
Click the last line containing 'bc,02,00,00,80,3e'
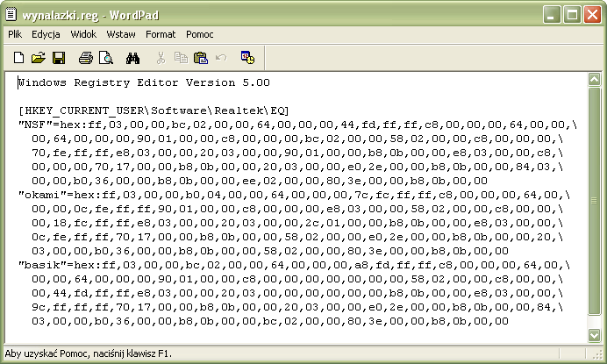[x=270, y=321]
